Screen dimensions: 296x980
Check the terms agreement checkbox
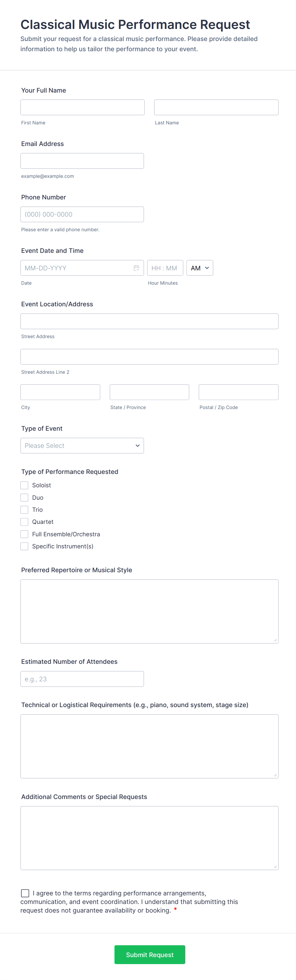pos(25,893)
